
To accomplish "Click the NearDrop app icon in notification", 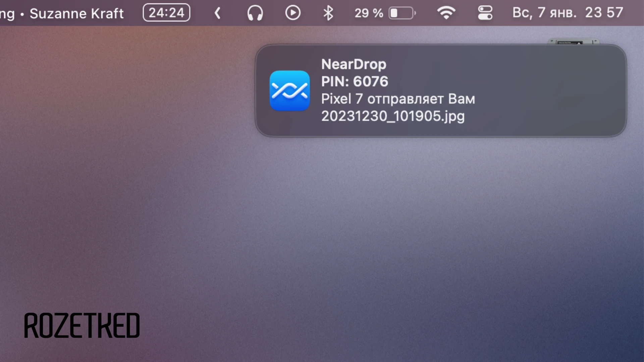I will pos(289,90).
